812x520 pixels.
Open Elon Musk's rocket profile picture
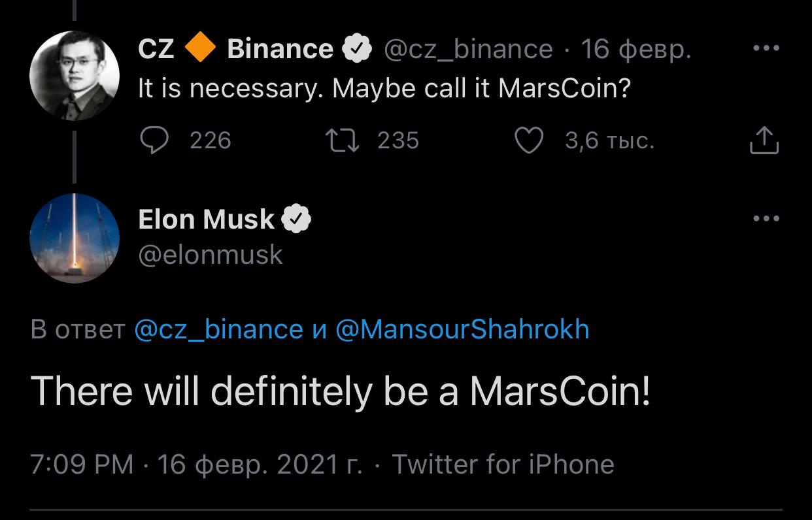(x=75, y=238)
